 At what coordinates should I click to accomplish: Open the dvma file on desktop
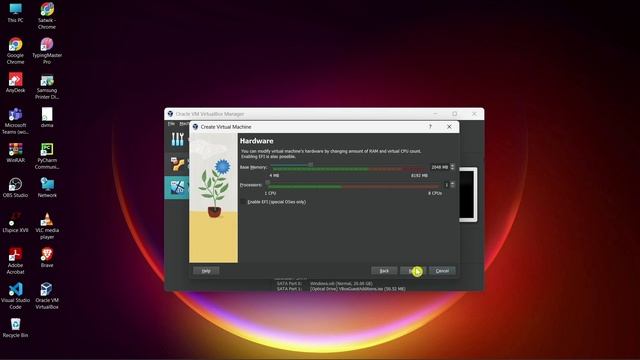[x=47, y=118]
